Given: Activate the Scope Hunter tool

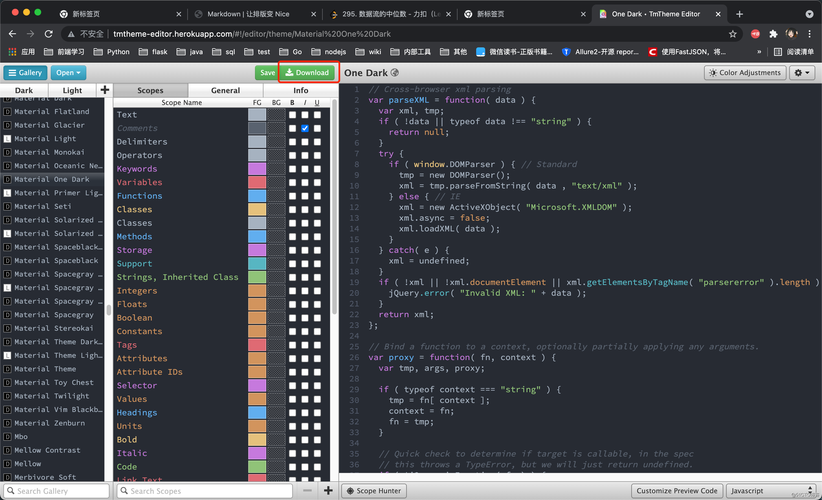Looking at the screenshot, I should (x=374, y=491).
